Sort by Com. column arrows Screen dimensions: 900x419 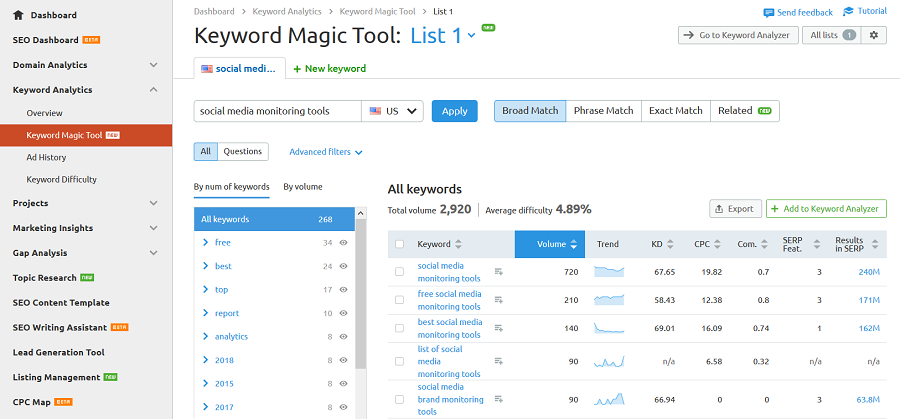pyautogui.click(x=764, y=244)
